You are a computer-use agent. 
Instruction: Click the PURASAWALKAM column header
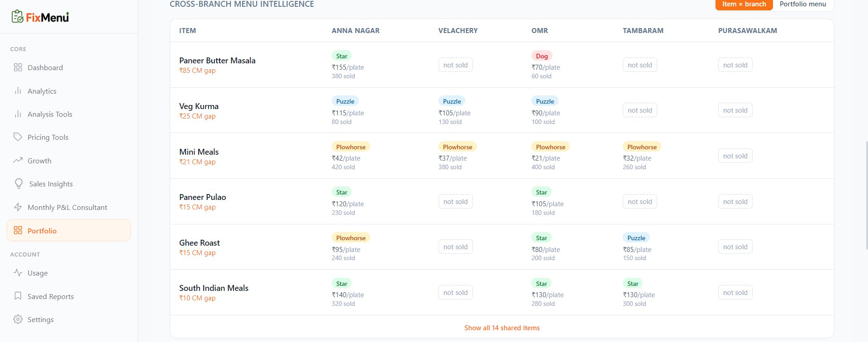click(x=748, y=31)
